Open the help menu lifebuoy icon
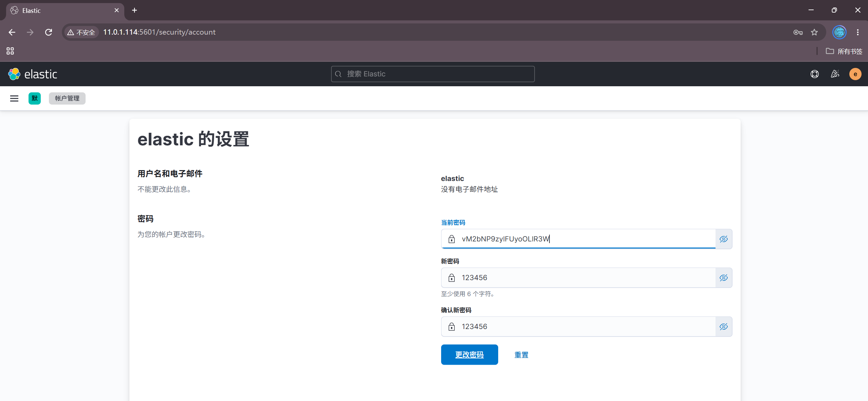Image resolution: width=868 pixels, height=401 pixels. (x=814, y=74)
